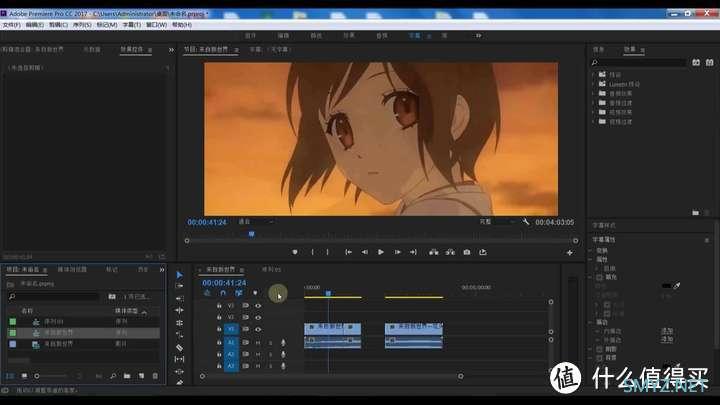Switch Project panel to icon view
This screenshot has height=405, width=720.
tap(24, 376)
